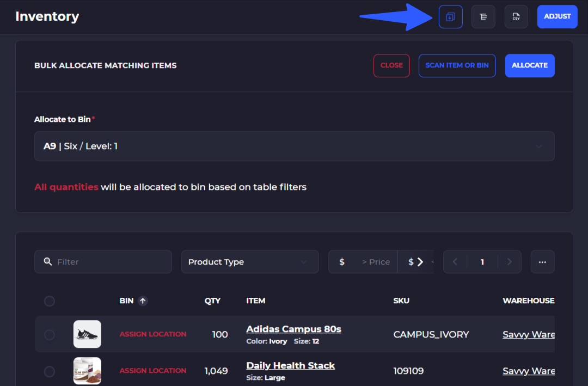Sort by BIN using the up-arrow icon
This screenshot has height=386, width=588.
[x=143, y=301]
